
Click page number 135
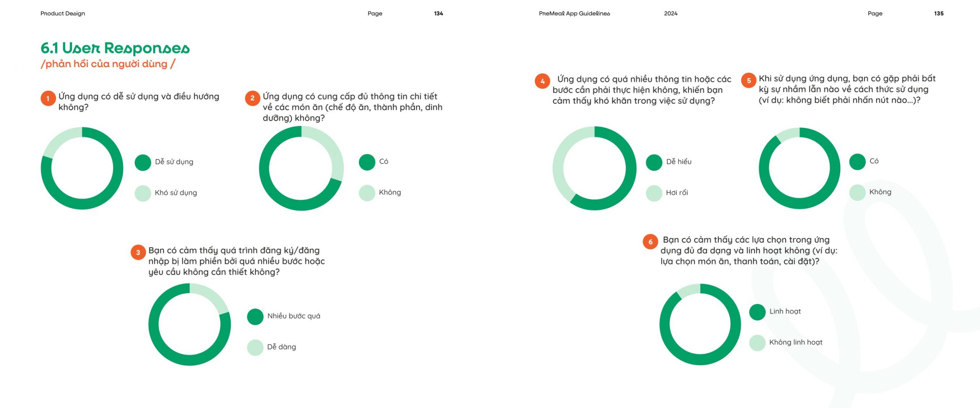[939, 13]
